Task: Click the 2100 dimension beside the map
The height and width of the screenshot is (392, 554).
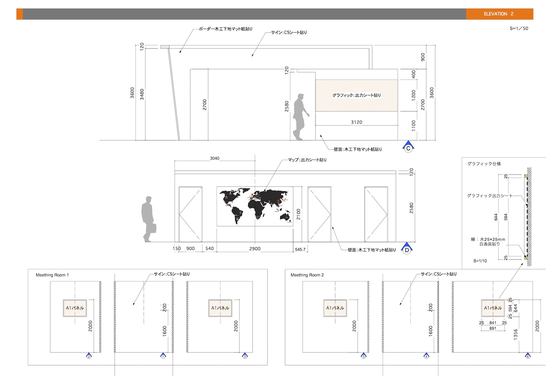Action: [298, 214]
